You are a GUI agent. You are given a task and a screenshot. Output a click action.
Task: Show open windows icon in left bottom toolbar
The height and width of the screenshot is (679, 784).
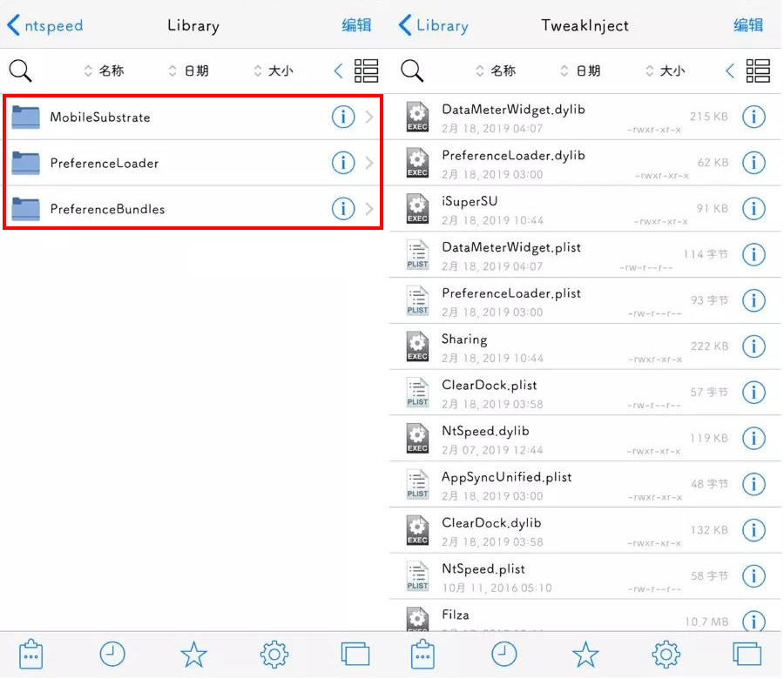355,654
